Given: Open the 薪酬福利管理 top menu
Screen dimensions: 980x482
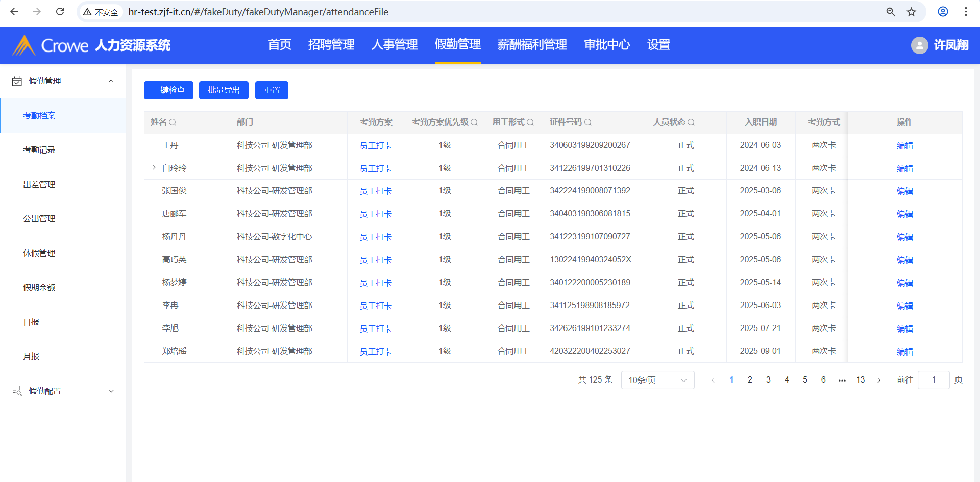Looking at the screenshot, I should [x=532, y=45].
